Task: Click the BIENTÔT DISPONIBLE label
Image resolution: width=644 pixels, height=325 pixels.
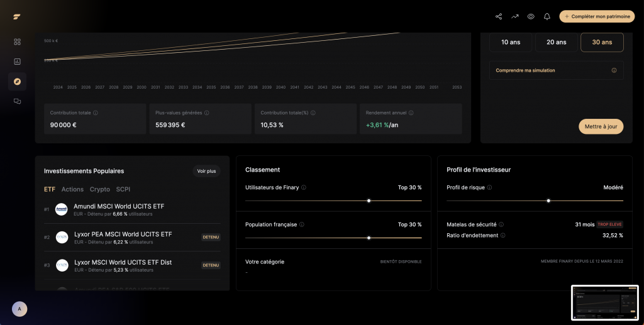Action: [x=401, y=262]
